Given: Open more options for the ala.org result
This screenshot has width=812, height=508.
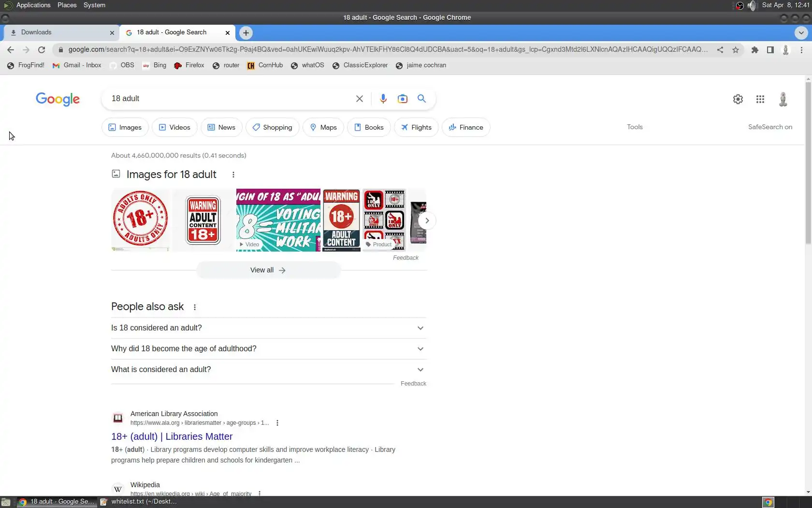Looking at the screenshot, I should click(277, 423).
